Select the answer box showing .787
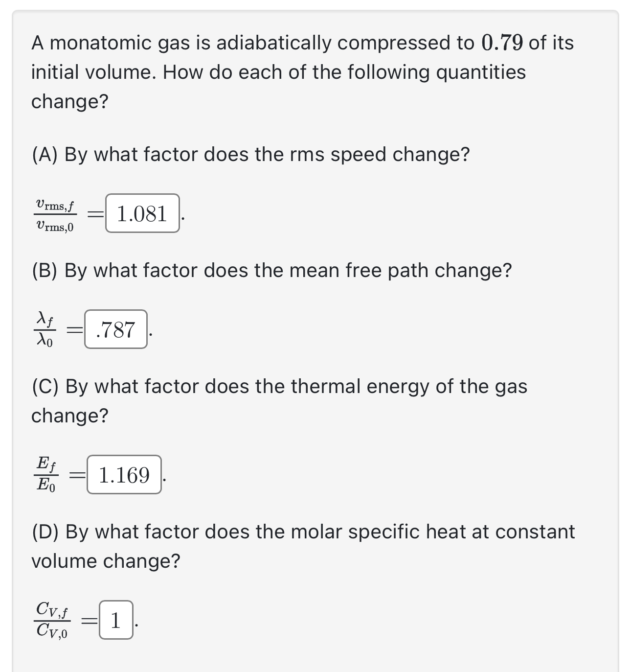 click(x=117, y=329)
